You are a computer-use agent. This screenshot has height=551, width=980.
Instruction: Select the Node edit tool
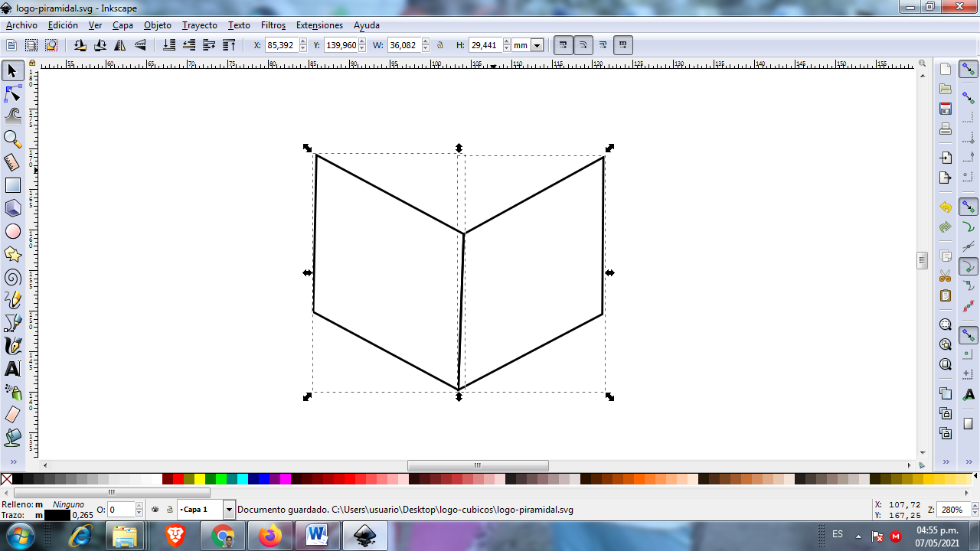coord(12,94)
